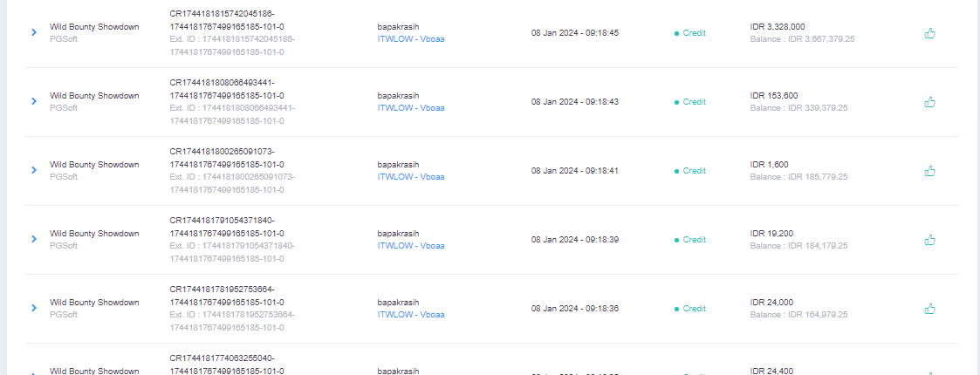This screenshot has width=980, height=375.
Task: Click thumbs-up icon for IDR 153,600 transaction
Action: coord(930,102)
